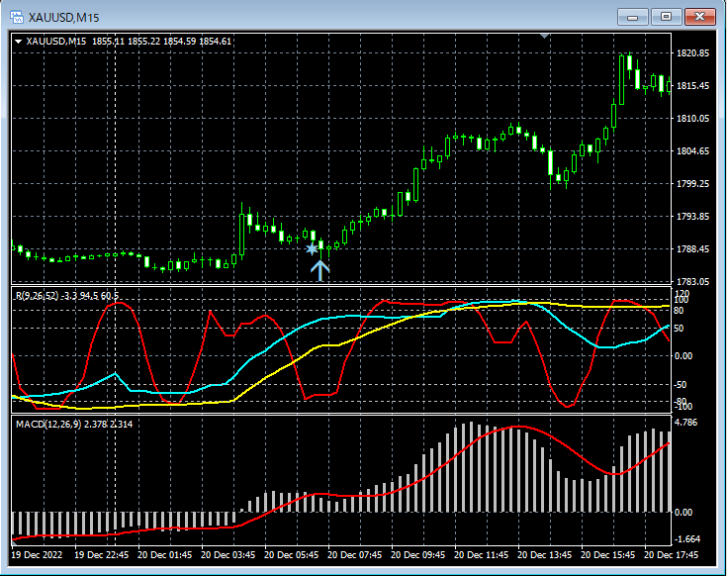Click the 20 Dec 17:45 time label

pyautogui.click(x=672, y=555)
